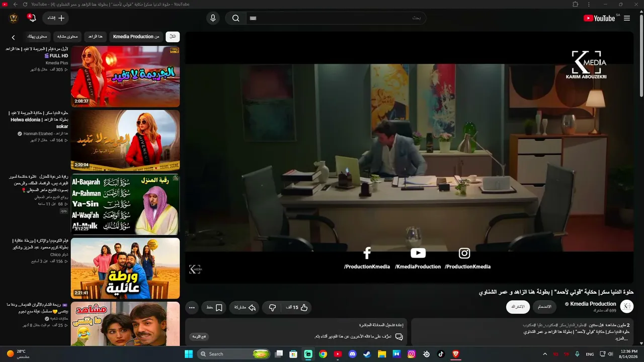Save the video with the حفظ button
The height and width of the screenshot is (362, 644).
coord(213,307)
